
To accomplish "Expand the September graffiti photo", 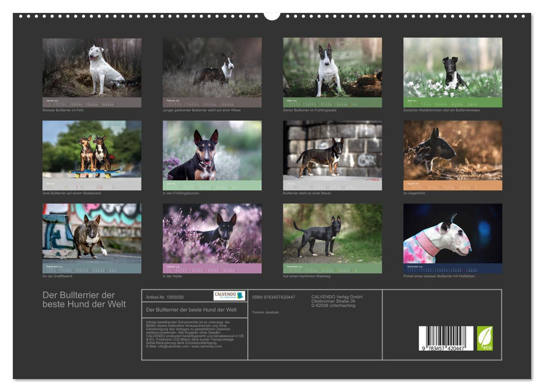I will click(x=90, y=235).
